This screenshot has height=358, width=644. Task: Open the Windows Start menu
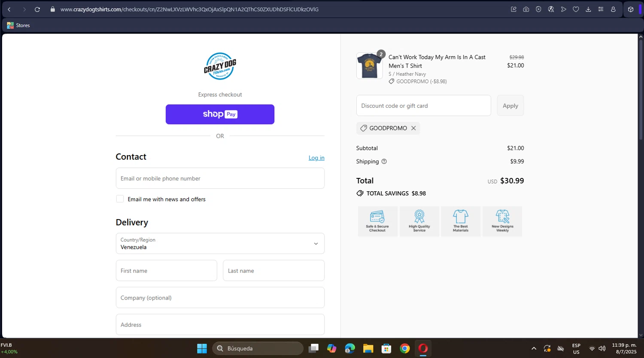(x=202, y=349)
